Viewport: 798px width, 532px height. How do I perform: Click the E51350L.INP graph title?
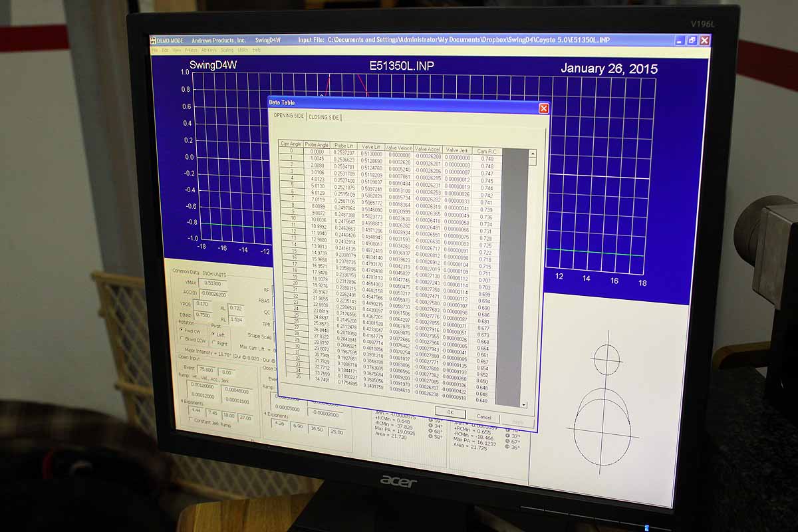pos(401,66)
